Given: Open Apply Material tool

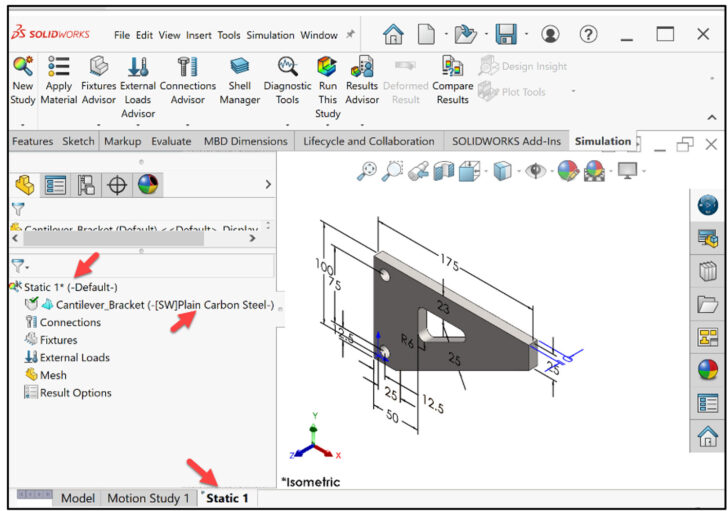Looking at the screenshot, I should coord(59,80).
